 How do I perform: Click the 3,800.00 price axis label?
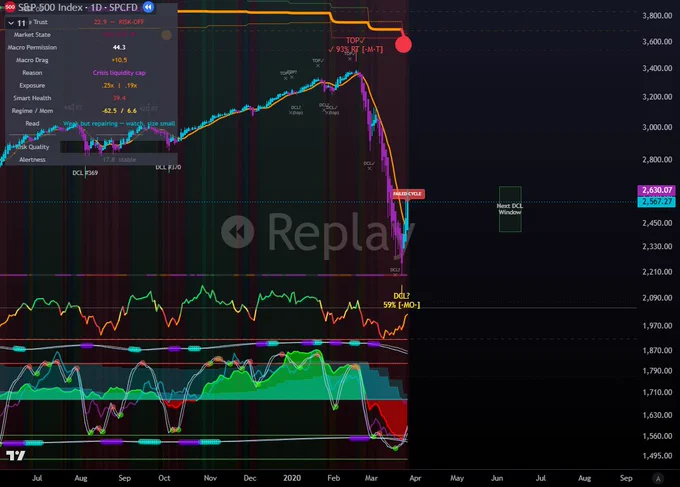click(657, 16)
